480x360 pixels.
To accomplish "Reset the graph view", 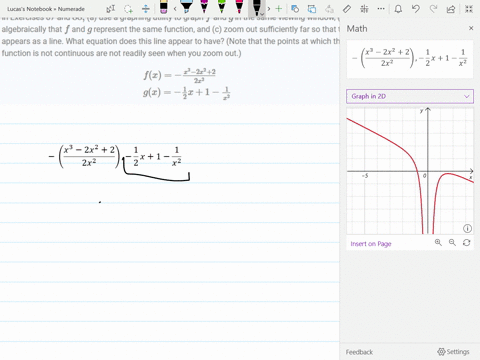I will click(466, 243).
